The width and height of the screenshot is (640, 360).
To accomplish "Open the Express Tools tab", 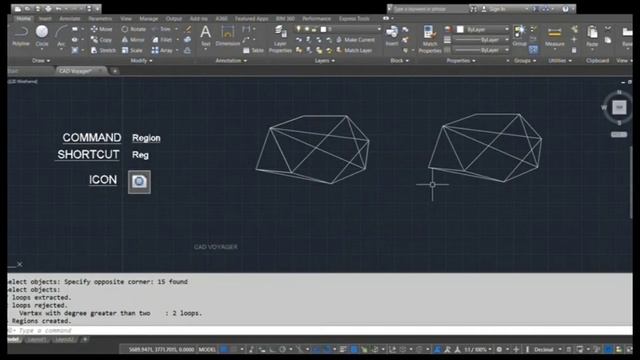I will [x=354, y=19].
